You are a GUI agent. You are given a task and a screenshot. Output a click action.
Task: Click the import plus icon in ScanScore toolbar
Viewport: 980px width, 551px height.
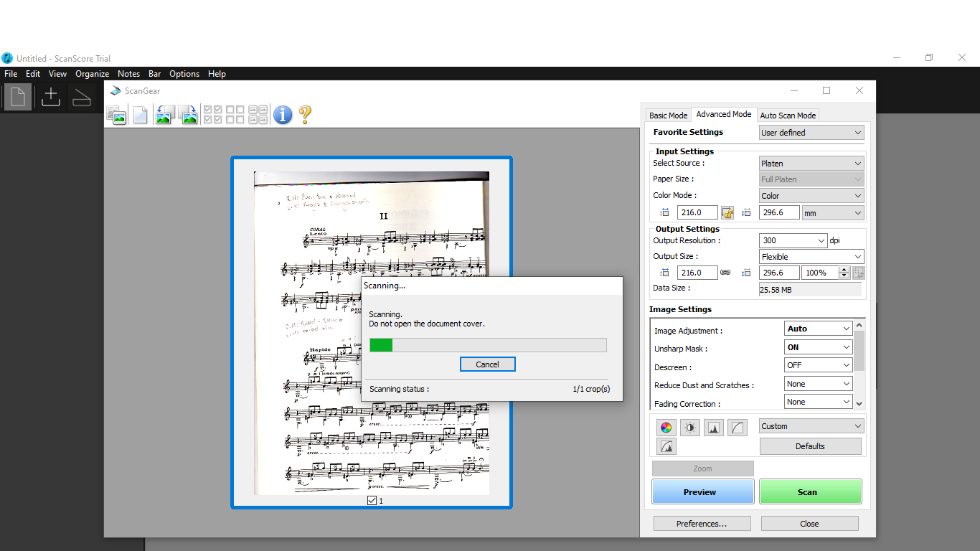(x=50, y=96)
